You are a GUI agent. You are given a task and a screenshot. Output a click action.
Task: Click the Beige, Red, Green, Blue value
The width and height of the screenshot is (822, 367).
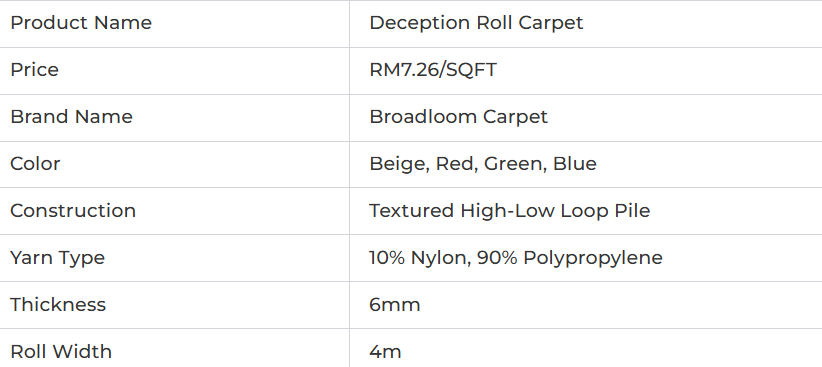pos(483,164)
